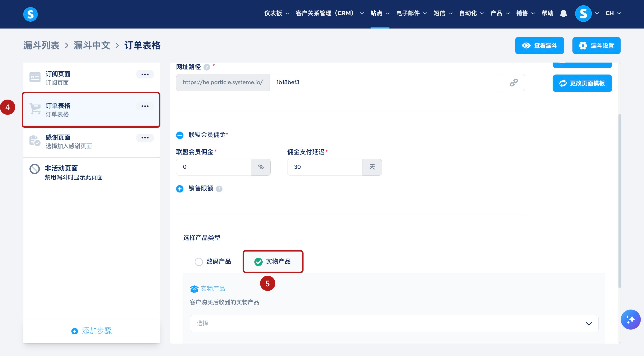Open options menu for 订阅页面 step

tap(145, 75)
